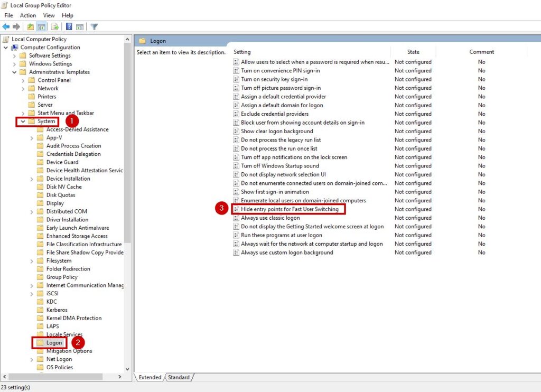Click the blue Help question-mark icon
Screen dimensions: 541x392
(69, 26)
